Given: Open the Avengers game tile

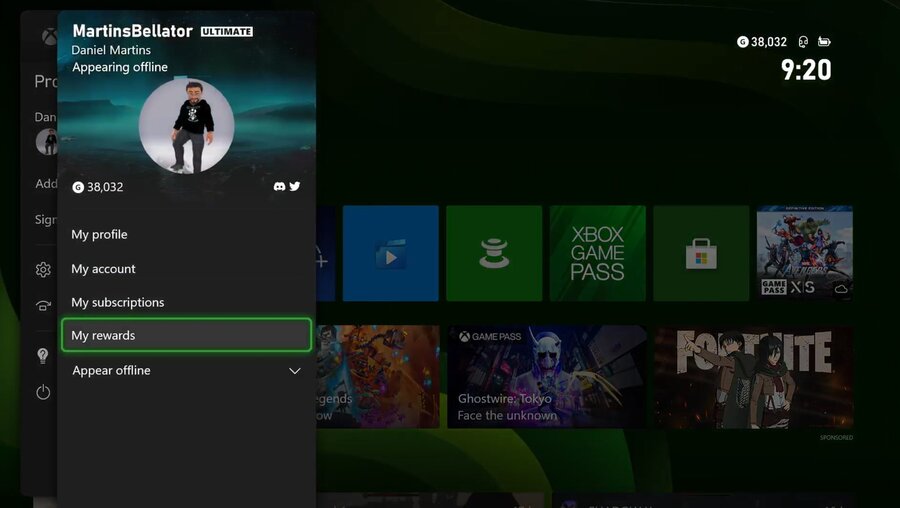Looking at the screenshot, I should coord(805,253).
